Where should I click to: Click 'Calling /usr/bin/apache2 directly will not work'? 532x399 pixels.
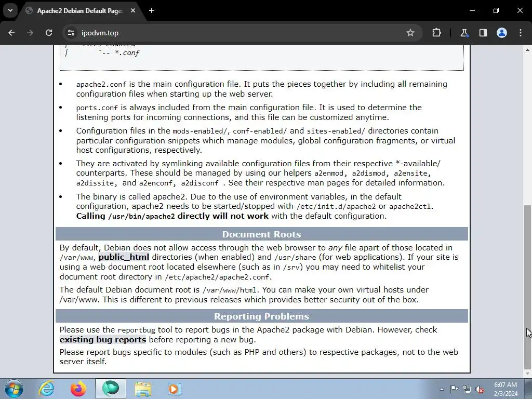point(172,216)
